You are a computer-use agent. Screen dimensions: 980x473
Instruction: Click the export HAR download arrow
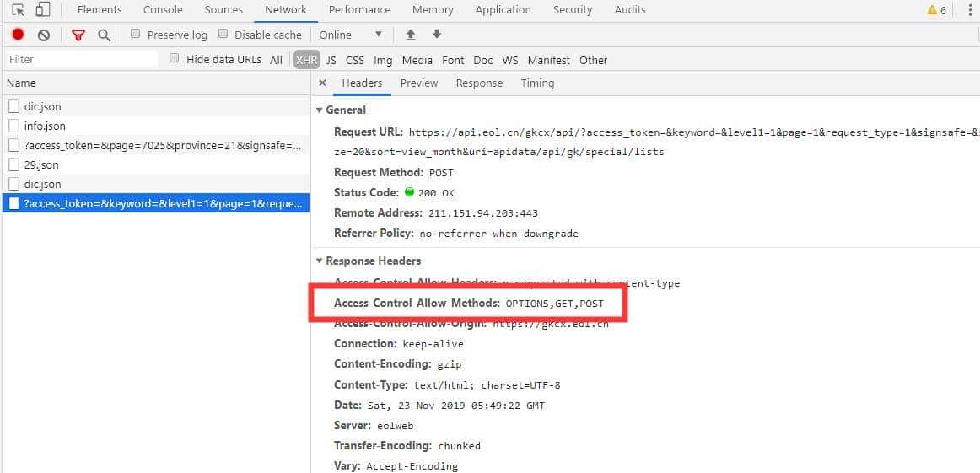point(437,35)
